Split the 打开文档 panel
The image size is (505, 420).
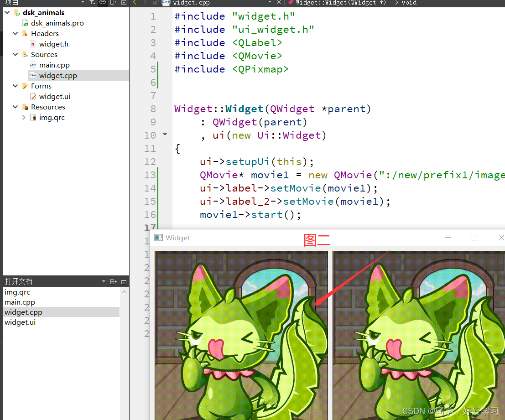(x=114, y=282)
